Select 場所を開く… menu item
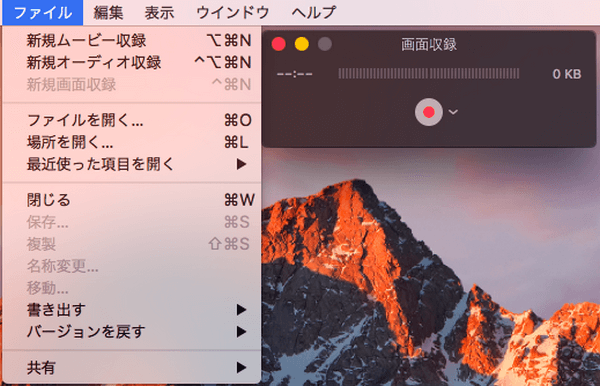The width and height of the screenshot is (600, 386). click(132, 143)
